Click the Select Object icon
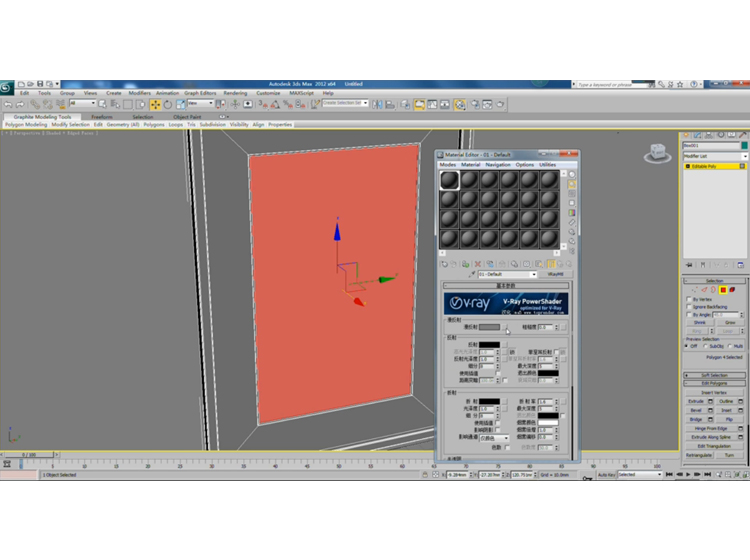The image size is (750, 560). [102, 104]
